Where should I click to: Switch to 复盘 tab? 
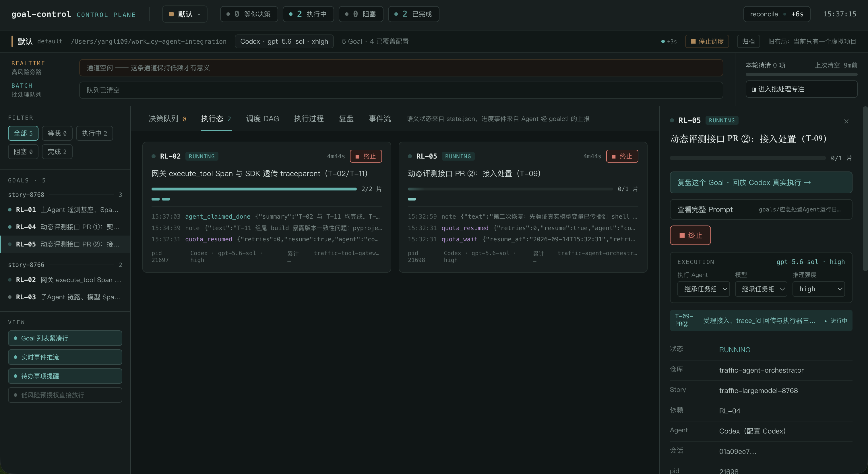[x=346, y=119]
